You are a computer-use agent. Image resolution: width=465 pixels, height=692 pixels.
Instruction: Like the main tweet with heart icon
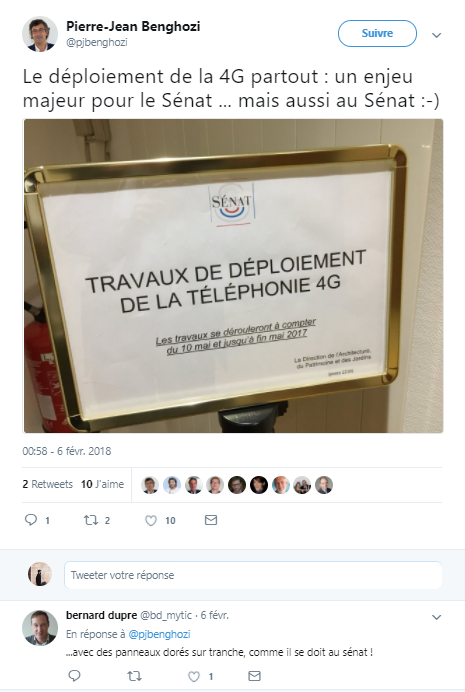pos(151,520)
